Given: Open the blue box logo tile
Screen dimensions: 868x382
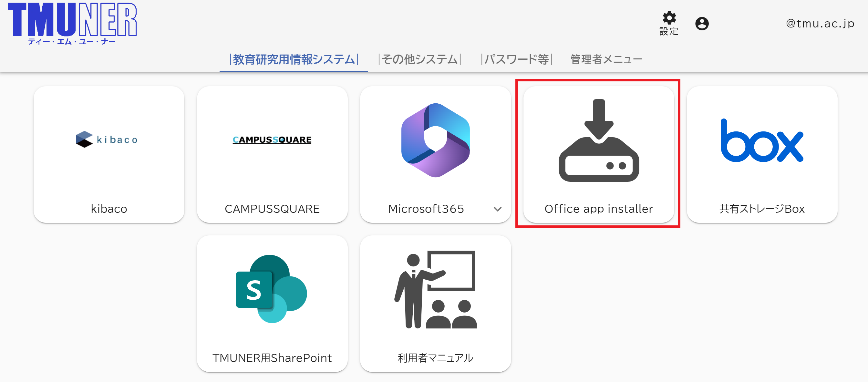Looking at the screenshot, I should coord(761,140).
